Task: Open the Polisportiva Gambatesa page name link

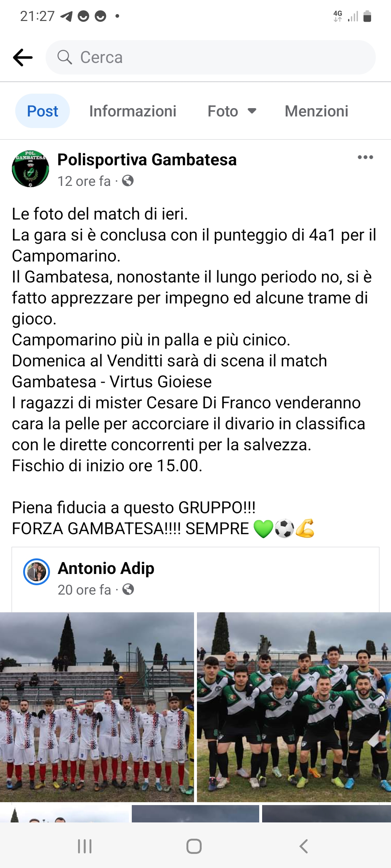Action: pyautogui.click(x=147, y=159)
